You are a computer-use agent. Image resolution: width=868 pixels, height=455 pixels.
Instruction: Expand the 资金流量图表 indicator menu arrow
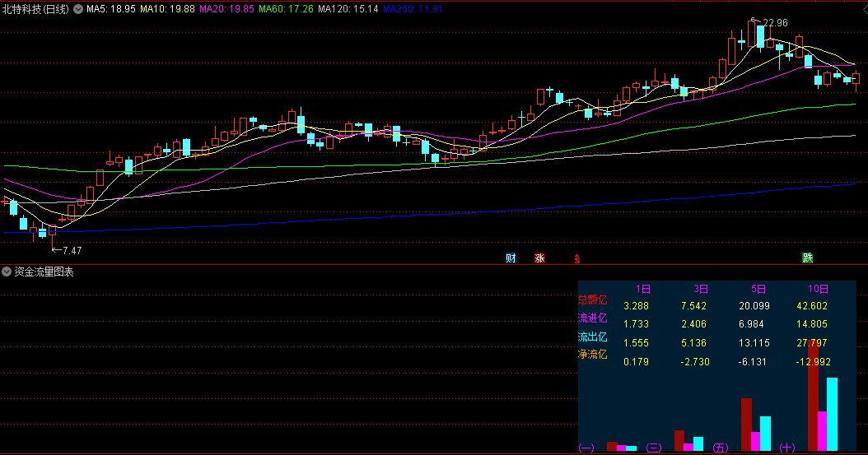(x=7, y=272)
